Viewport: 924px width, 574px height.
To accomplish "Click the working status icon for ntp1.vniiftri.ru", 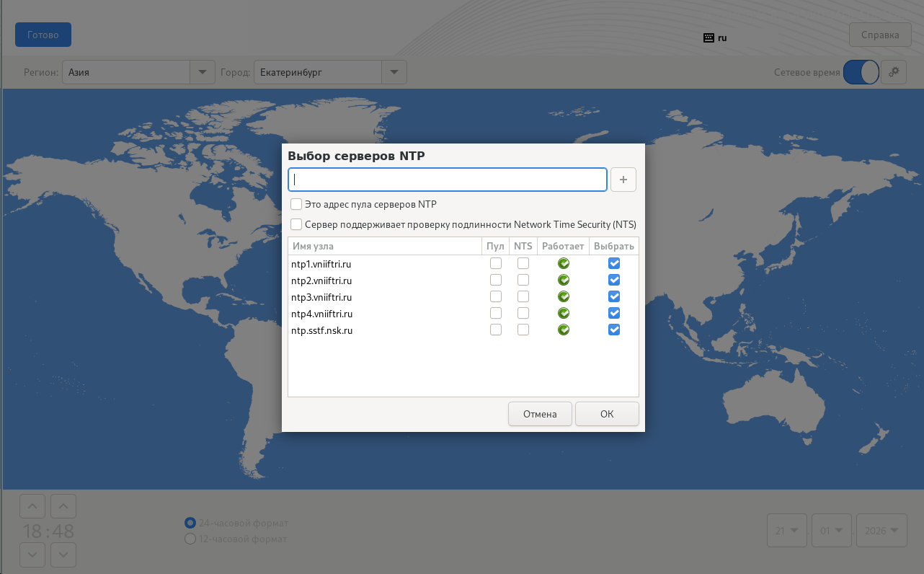I will [x=564, y=264].
